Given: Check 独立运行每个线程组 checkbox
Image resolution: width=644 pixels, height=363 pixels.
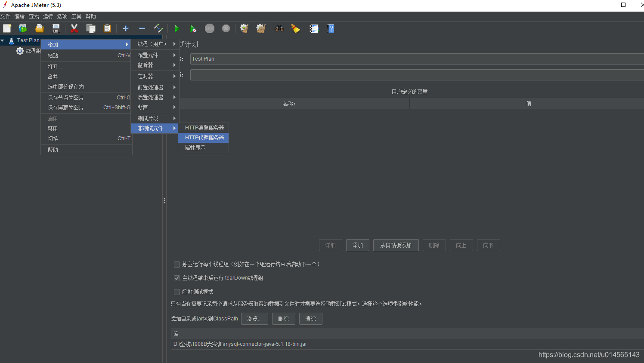Looking at the screenshot, I should tap(176, 265).
